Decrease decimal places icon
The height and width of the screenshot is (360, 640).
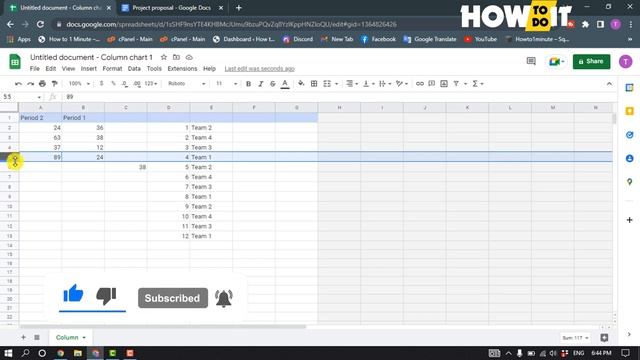click(124, 84)
